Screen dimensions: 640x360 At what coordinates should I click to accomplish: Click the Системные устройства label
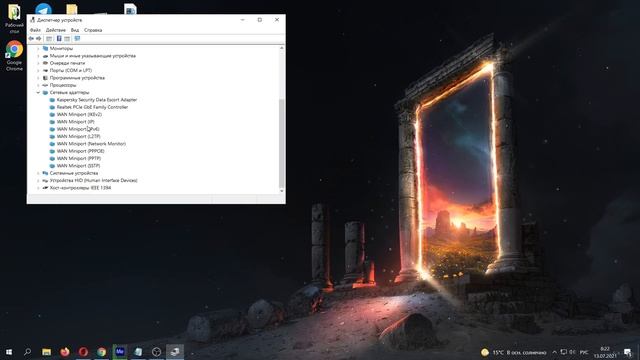point(74,173)
